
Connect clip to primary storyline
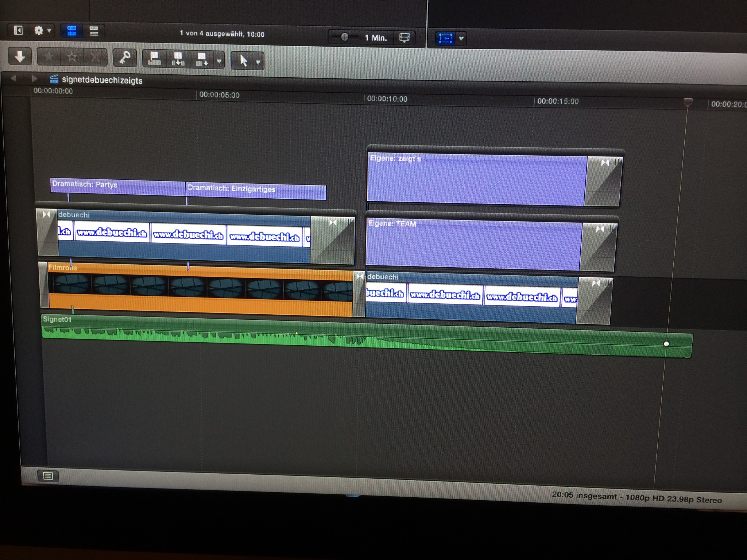pyautogui.click(x=154, y=58)
